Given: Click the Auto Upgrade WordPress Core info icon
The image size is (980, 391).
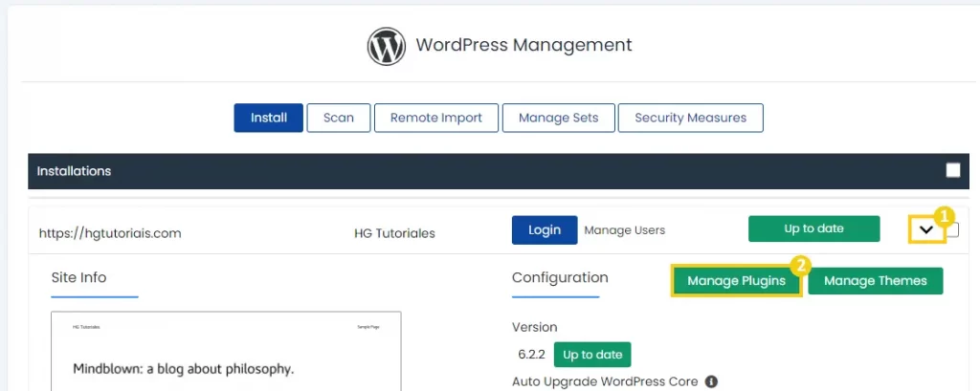Looking at the screenshot, I should click(x=711, y=381).
